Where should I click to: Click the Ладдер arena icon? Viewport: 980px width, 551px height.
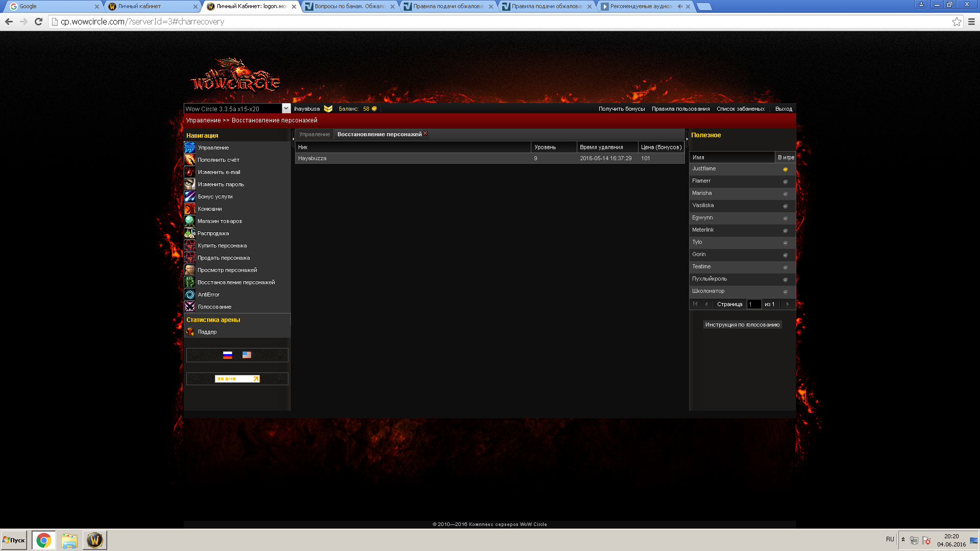point(190,332)
